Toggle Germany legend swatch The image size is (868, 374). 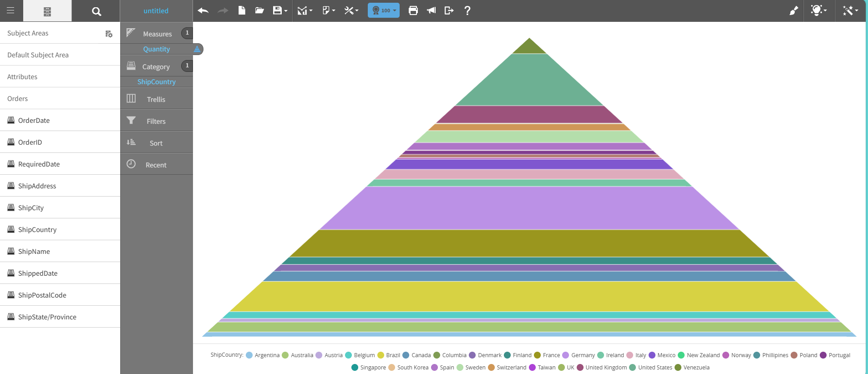pyautogui.click(x=566, y=355)
